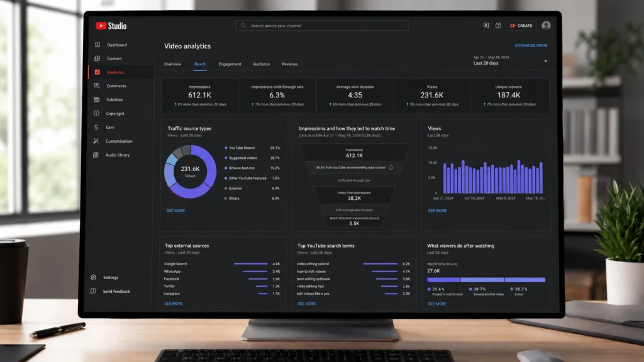Click the search magnifier icon
The height and width of the screenshot is (362, 644).
[x=243, y=25]
